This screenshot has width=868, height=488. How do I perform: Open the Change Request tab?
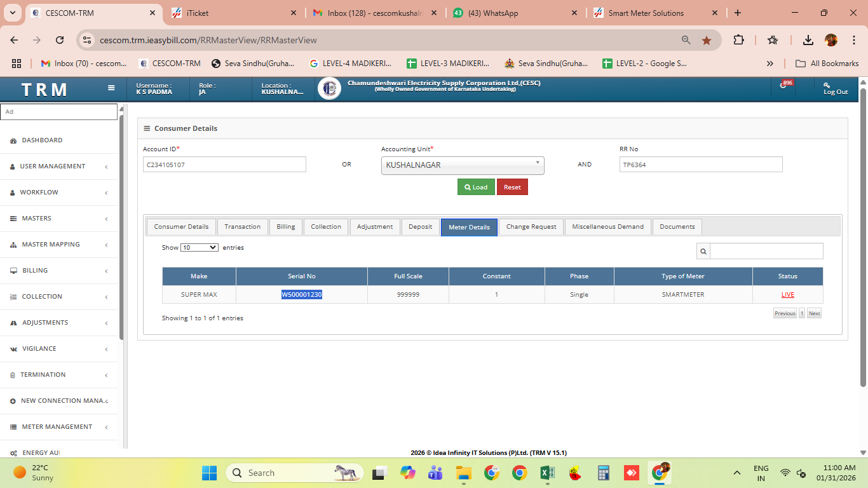[x=531, y=227]
